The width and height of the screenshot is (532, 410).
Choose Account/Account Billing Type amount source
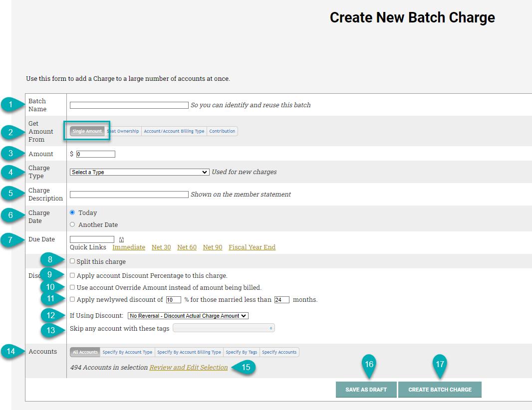174,131
